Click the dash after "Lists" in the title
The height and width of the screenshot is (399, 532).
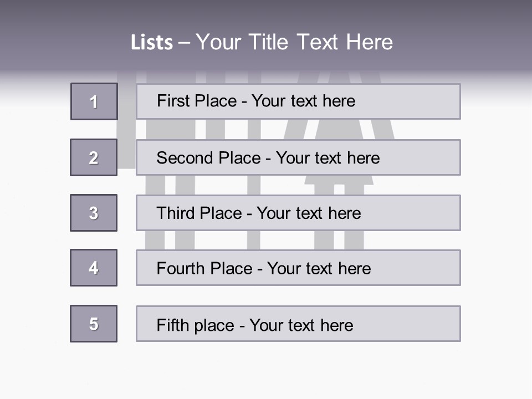click(184, 43)
